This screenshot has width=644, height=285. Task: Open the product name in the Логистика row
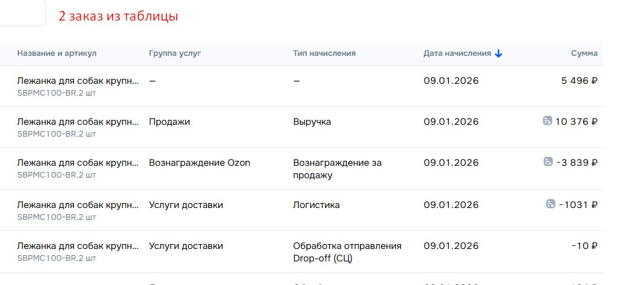pyautogui.click(x=78, y=204)
